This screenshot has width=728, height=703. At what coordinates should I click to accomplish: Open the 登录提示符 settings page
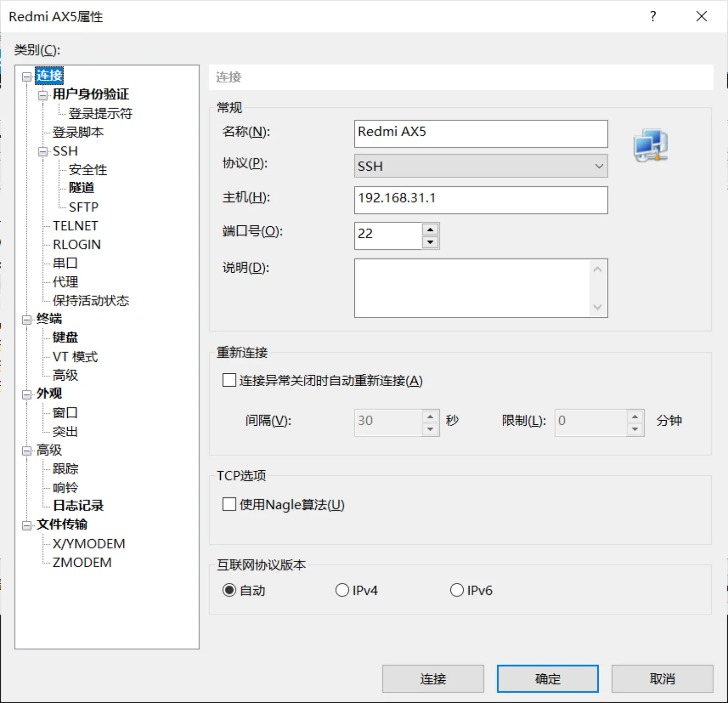tap(101, 113)
